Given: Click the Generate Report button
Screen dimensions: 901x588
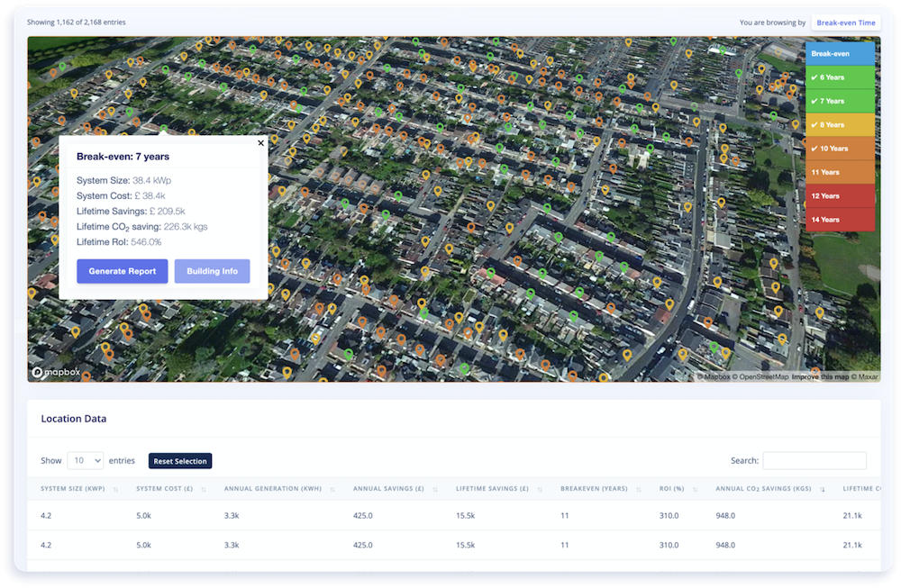Looking at the screenshot, I should coord(122,271).
